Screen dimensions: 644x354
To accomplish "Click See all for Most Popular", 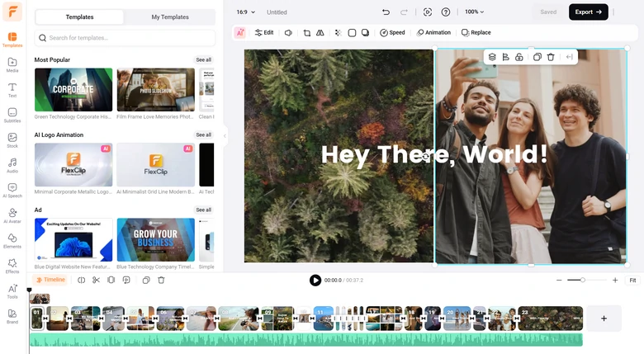I will (x=203, y=59).
